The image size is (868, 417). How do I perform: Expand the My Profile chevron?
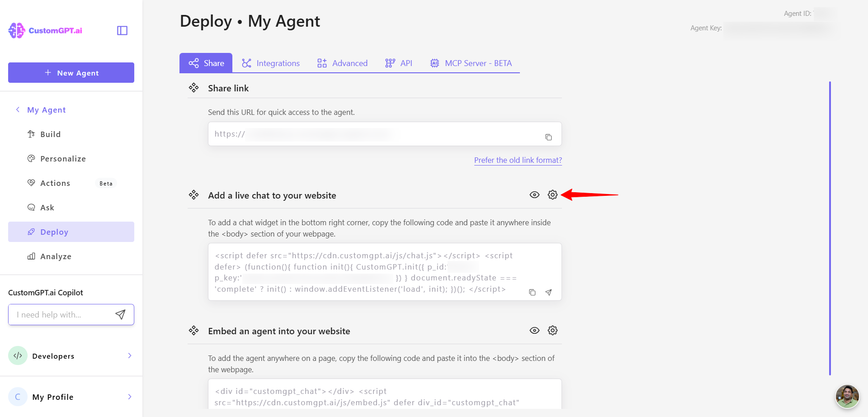coord(130,397)
